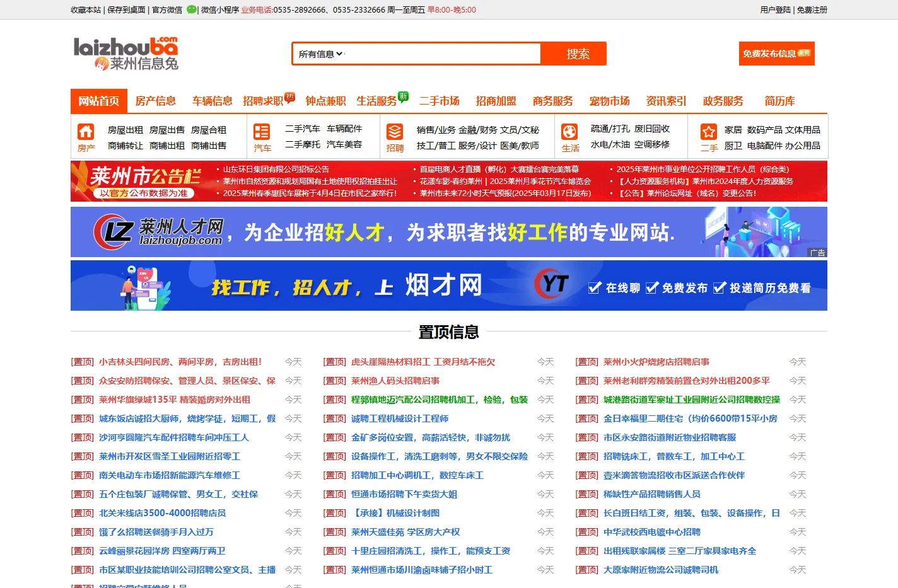The image size is (898, 588).
Task: Open listing 莱州华旗绿城135平 精装婚房对外出租
Action: coord(175,400)
